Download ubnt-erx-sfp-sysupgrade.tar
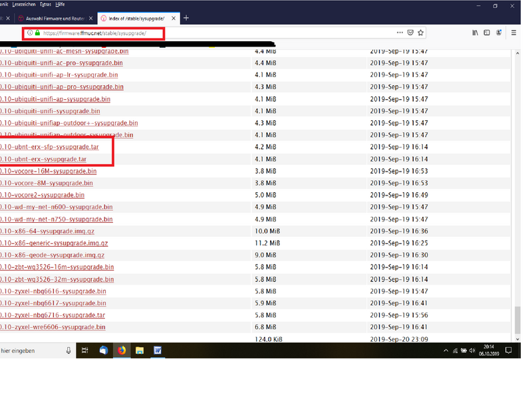 click(x=49, y=147)
